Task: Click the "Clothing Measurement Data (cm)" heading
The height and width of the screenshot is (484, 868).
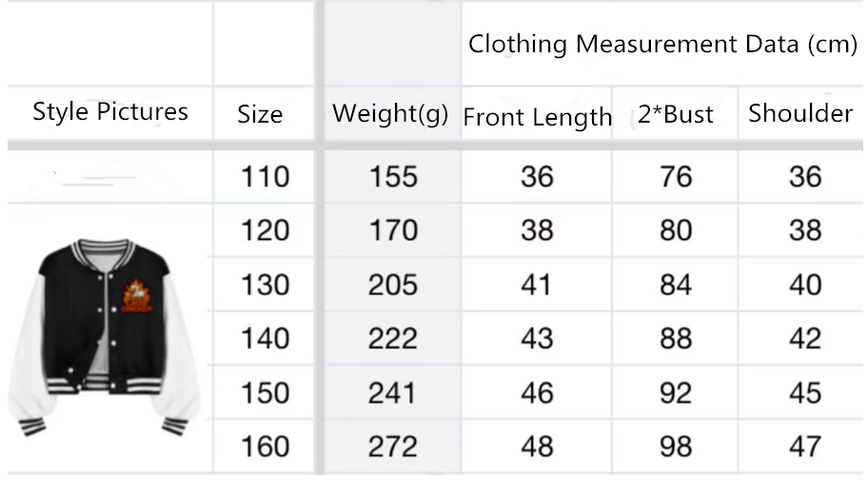Action: [x=662, y=44]
